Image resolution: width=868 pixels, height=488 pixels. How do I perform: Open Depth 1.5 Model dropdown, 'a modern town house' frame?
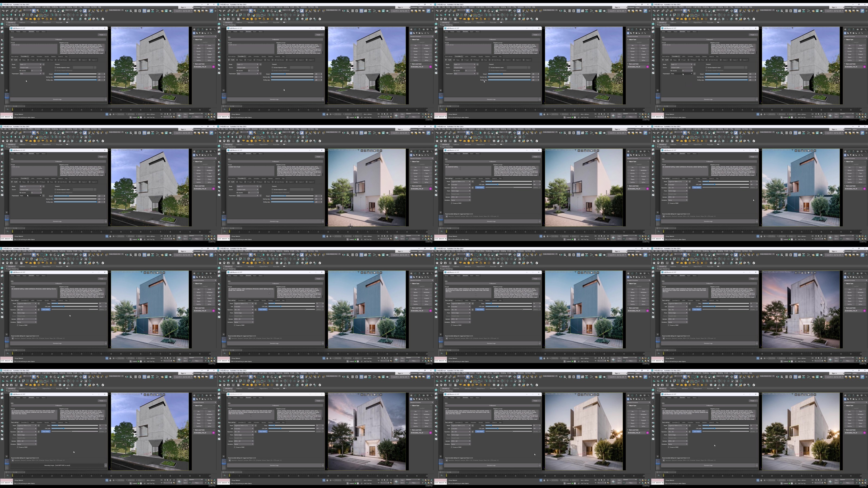click(x=248, y=187)
